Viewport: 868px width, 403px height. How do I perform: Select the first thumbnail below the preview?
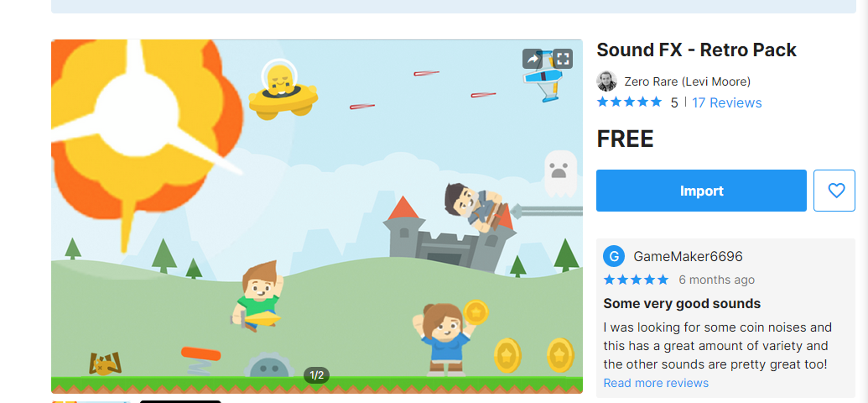pos(91,401)
